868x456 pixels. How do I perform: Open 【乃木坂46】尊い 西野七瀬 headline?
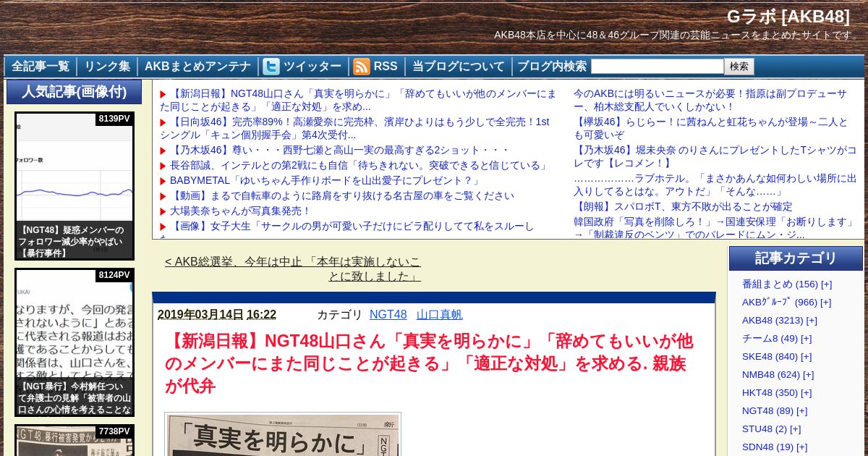click(339, 151)
